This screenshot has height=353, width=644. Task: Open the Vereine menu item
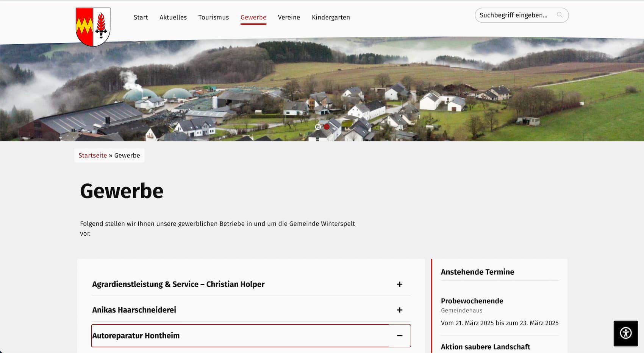289,17
